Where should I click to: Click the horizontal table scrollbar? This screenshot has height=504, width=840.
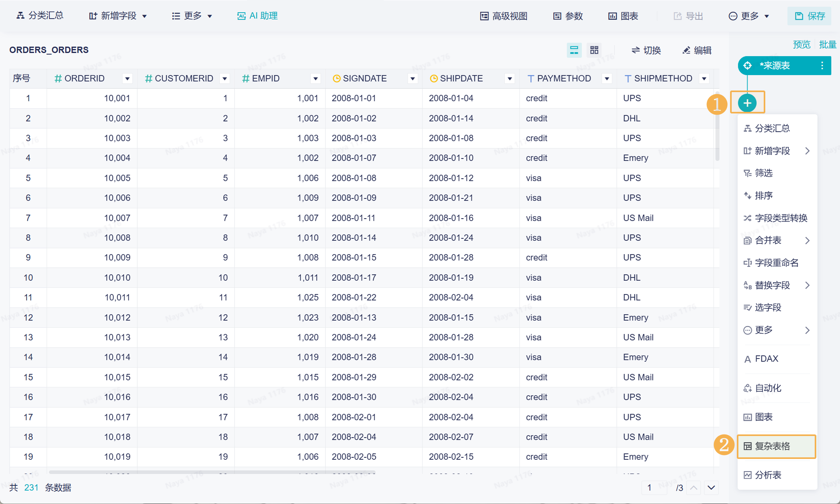click(211, 472)
